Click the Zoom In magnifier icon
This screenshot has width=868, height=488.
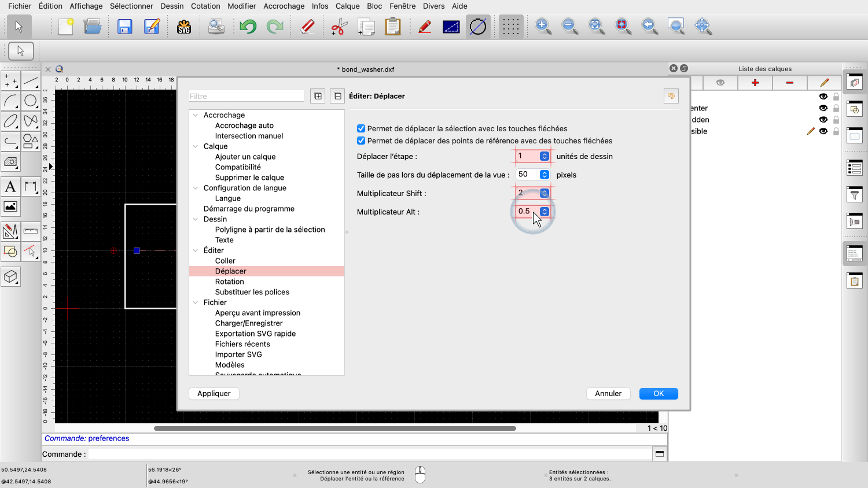(x=543, y=27)
